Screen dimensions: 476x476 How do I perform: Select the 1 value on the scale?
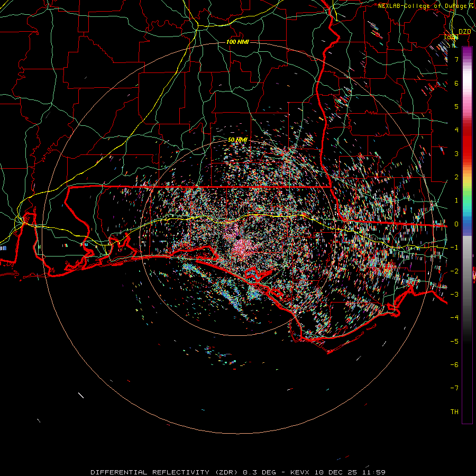pyautogui.click(x=456, y=200)
